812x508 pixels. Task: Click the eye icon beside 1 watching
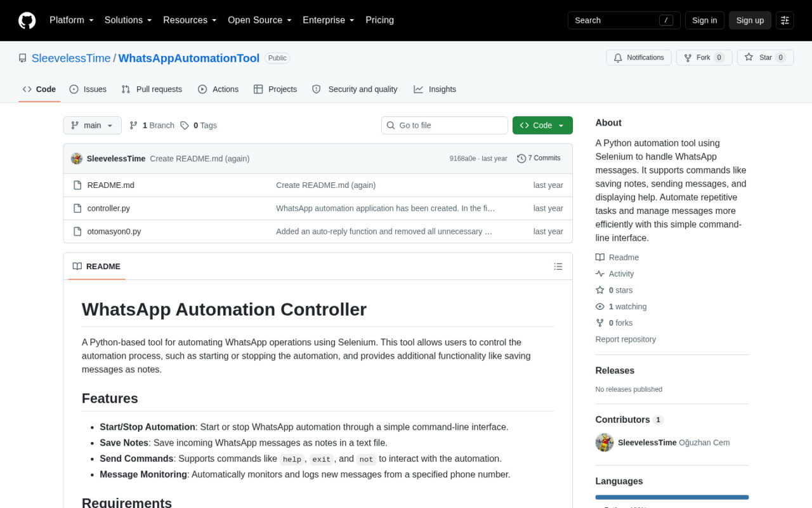tap(600, 307)
